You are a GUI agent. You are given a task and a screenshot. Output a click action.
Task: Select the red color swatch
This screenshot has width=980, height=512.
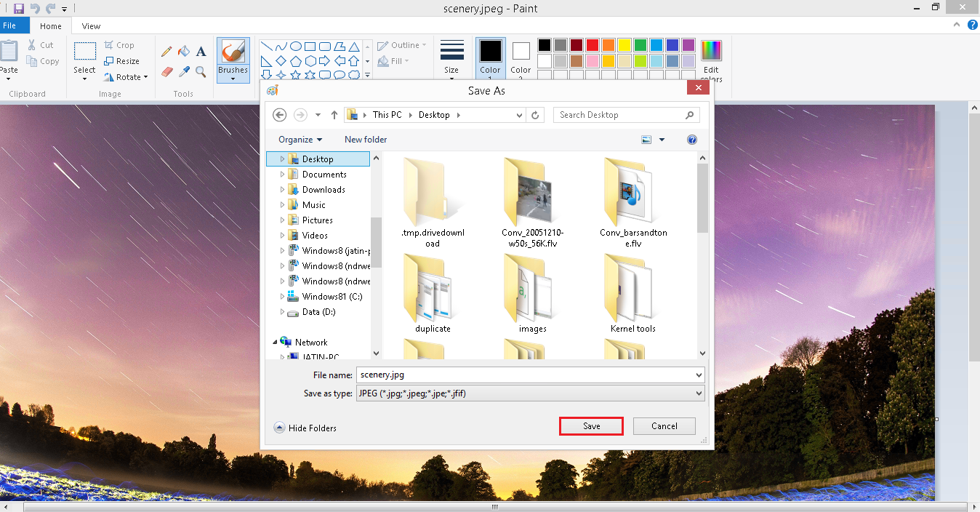coord(592,46)
